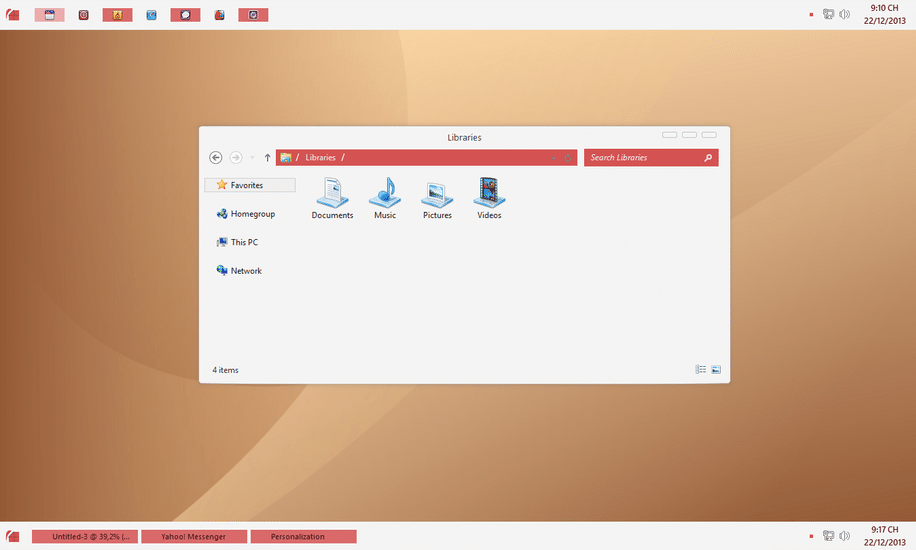Switch to Personalization taskbar window

click(303, 537)
